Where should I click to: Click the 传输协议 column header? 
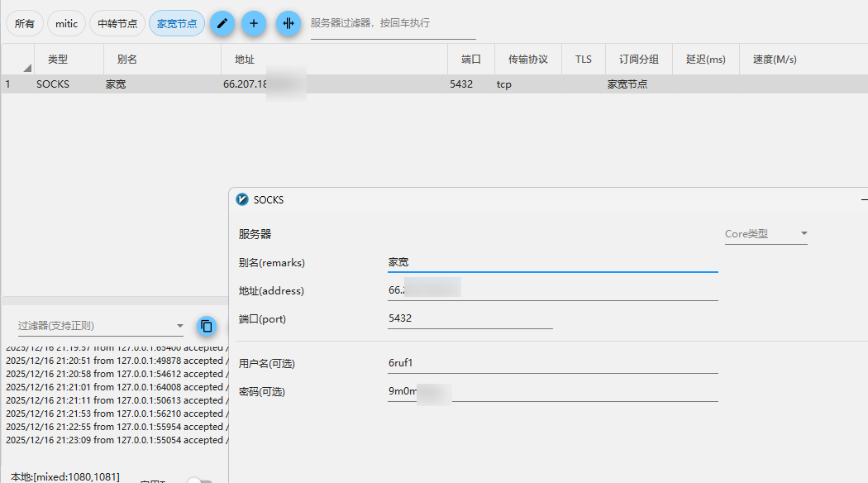[x=527, y=60]
